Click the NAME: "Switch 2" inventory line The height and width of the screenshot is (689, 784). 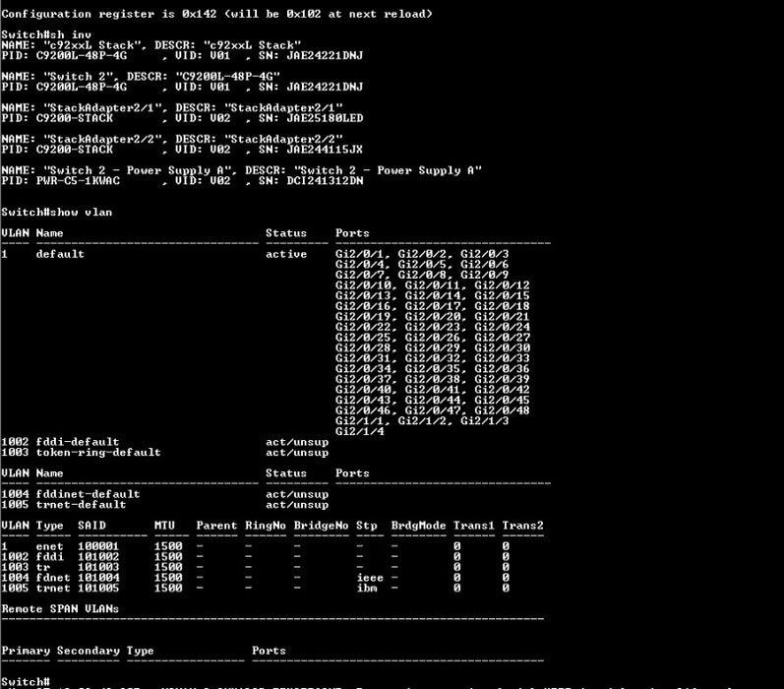point(141,77)
